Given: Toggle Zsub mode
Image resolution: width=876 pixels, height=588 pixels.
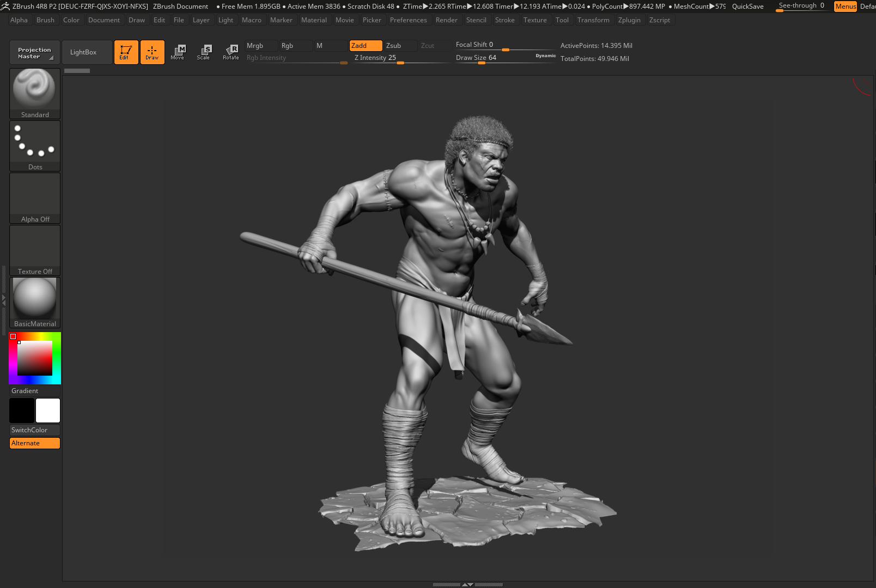Looking at the screenshot, I should pos(400,46).
